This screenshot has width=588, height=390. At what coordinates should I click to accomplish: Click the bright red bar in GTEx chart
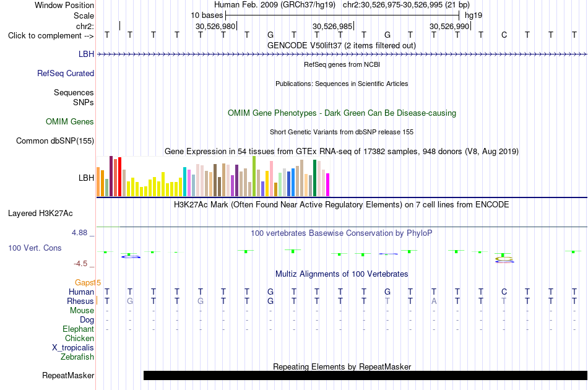[119, 176]
